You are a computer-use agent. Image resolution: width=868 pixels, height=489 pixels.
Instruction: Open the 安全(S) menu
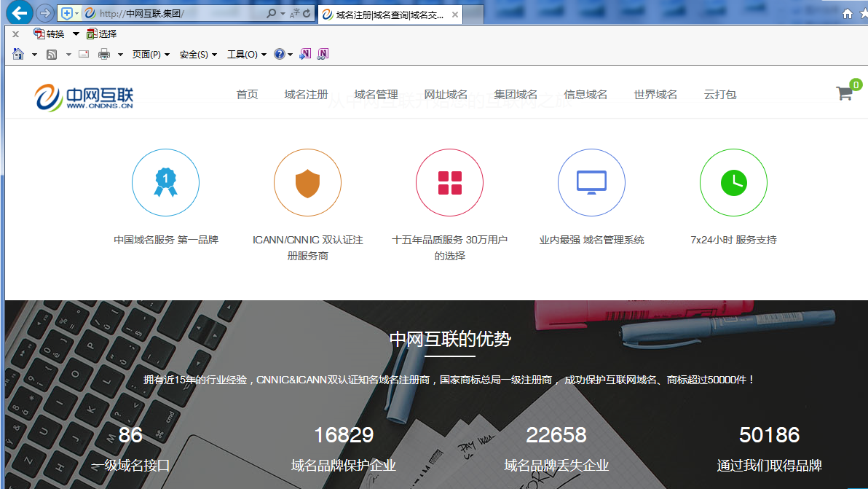[x=198, y=54]
